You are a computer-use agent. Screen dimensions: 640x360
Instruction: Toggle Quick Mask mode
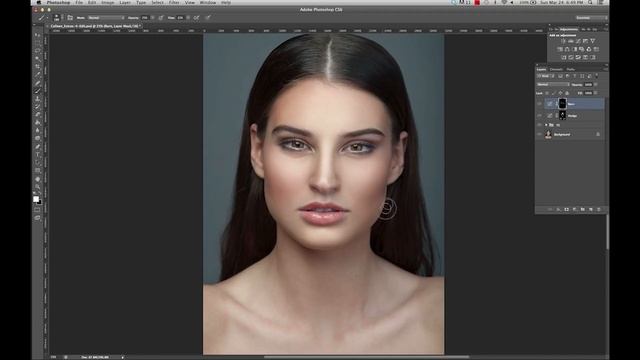click(x=38, y=210)
